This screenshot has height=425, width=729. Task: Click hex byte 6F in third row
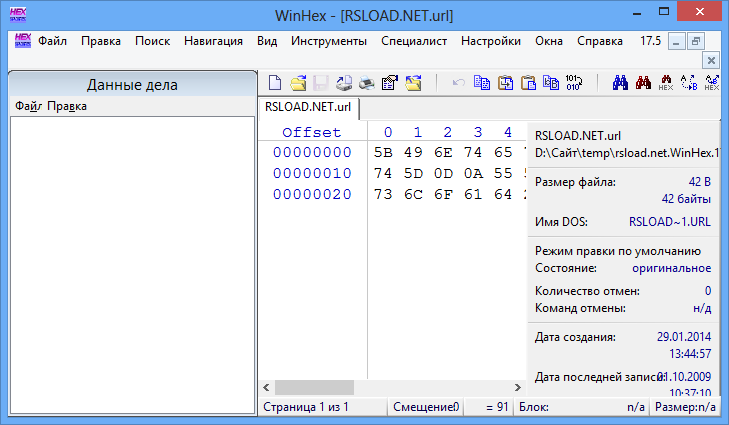[443, 194]
